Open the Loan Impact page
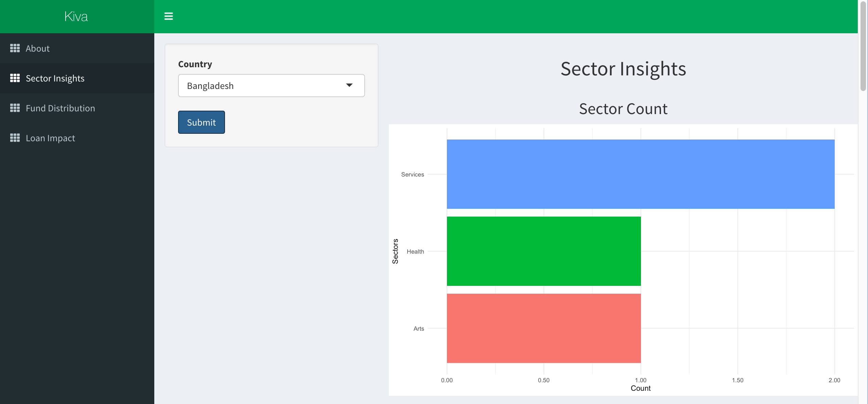 pos(50,138)
